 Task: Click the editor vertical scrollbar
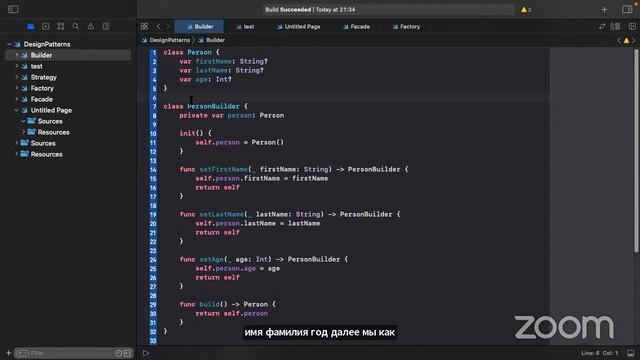click(x=636, y=150)
